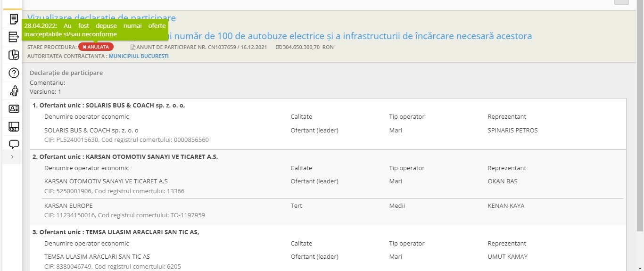Click the heading 1. Ofertant unic : SOLARIS BUS & COACH

(x=109, y=105)
